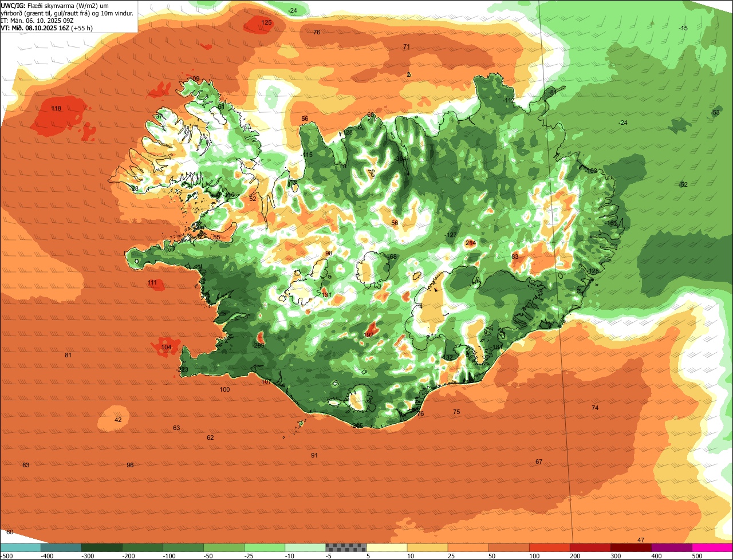Select the map value -15
733x560 pixels.
pos(683,28)
